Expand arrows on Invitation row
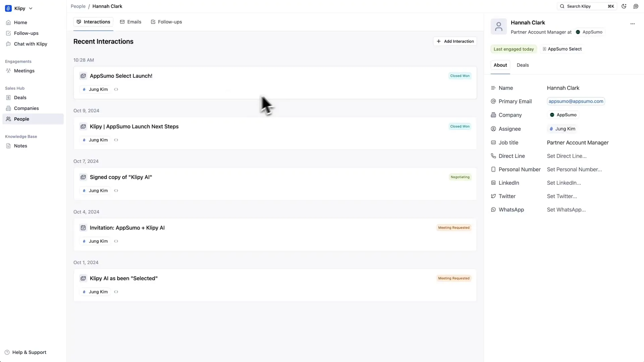 [x=116, y=241]
